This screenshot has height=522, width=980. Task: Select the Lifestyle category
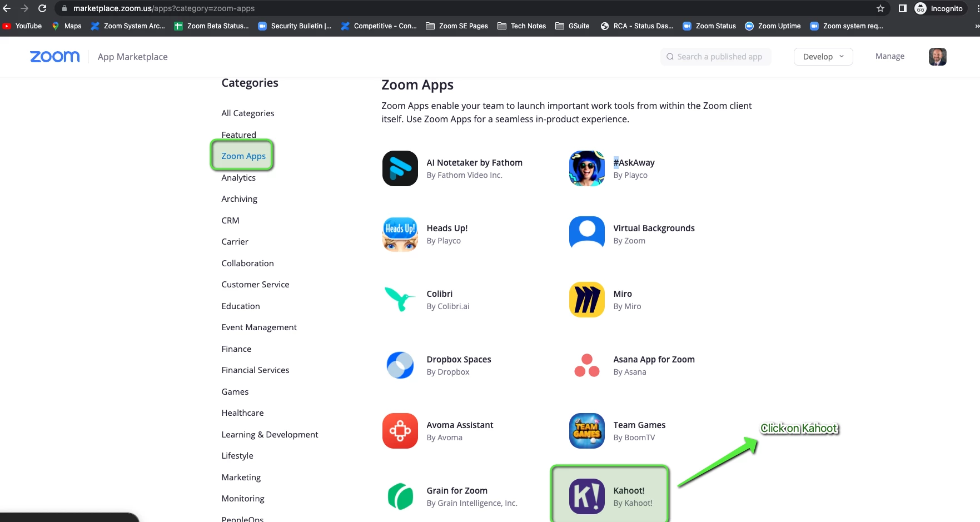click(x=237, y=456)
